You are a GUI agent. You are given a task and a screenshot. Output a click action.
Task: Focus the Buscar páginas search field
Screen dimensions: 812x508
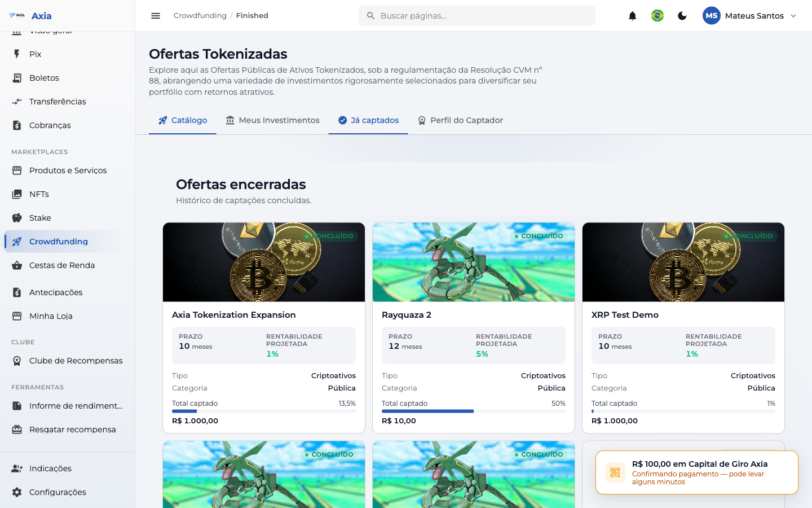click(x=477, y=16)
